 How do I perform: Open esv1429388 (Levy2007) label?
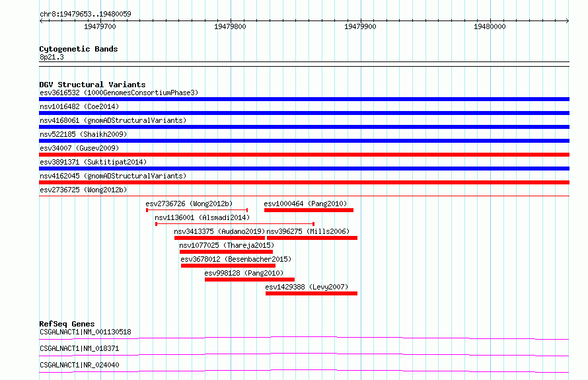(307, 287)
